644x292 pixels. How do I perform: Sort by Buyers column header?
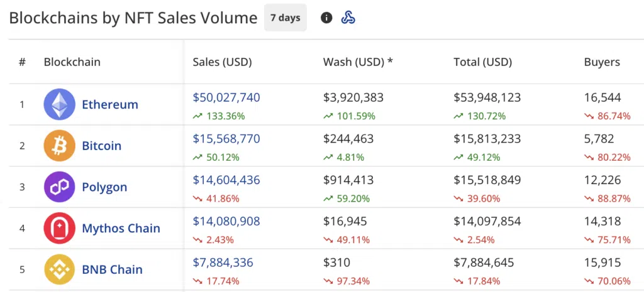[x=602, y=62]
